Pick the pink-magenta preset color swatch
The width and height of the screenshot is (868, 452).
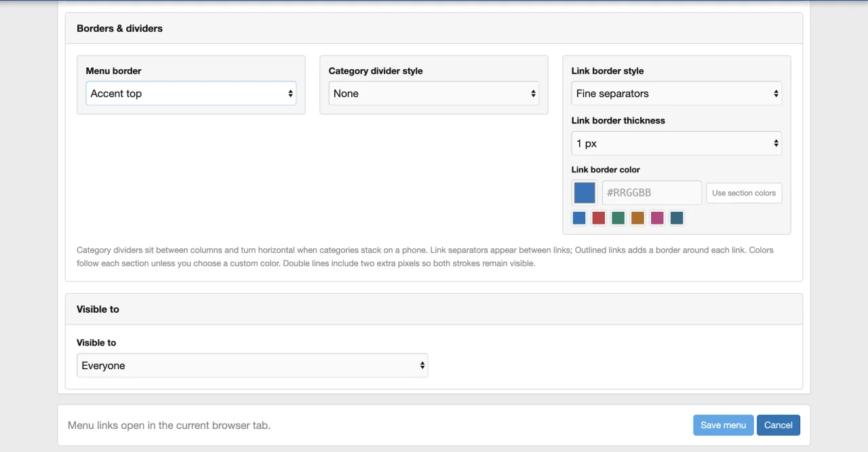[657, 218]
